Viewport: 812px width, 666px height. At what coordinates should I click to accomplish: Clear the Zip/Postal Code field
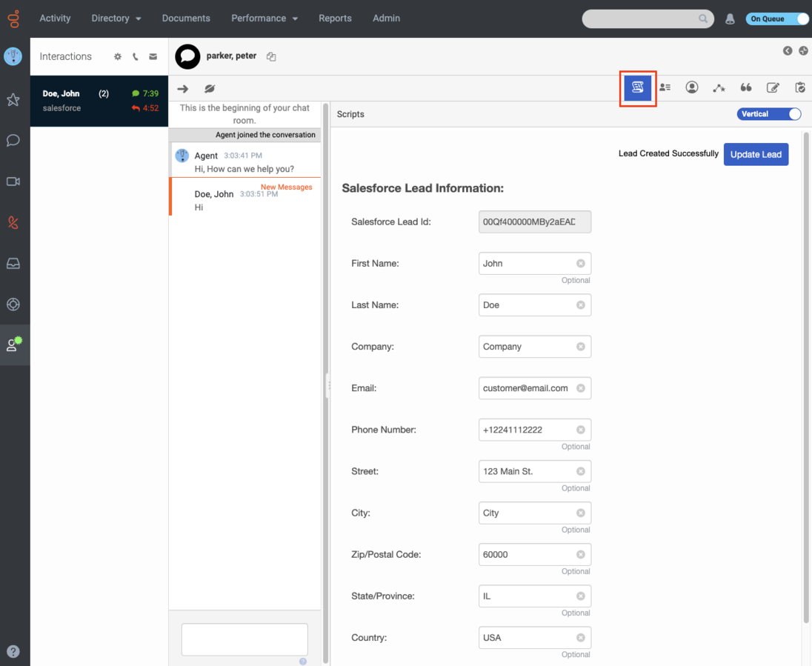point(581,555)
